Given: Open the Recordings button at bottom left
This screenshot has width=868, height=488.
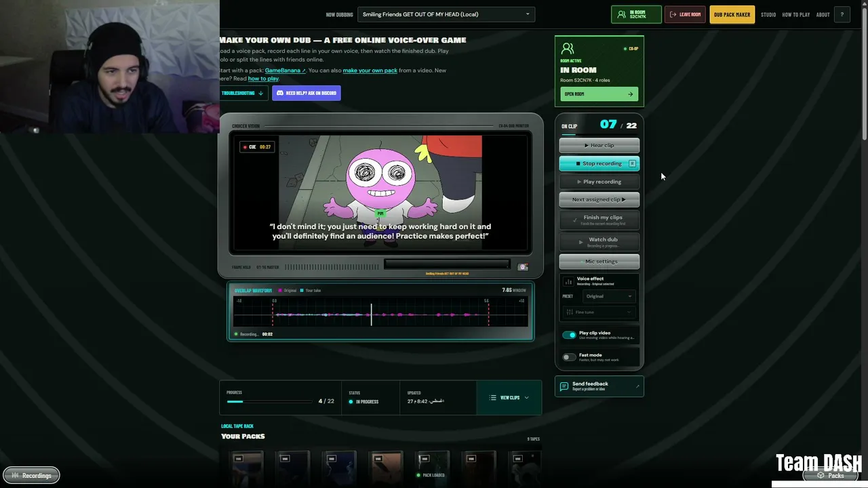Looking at the screenshot, I should 31,476.
